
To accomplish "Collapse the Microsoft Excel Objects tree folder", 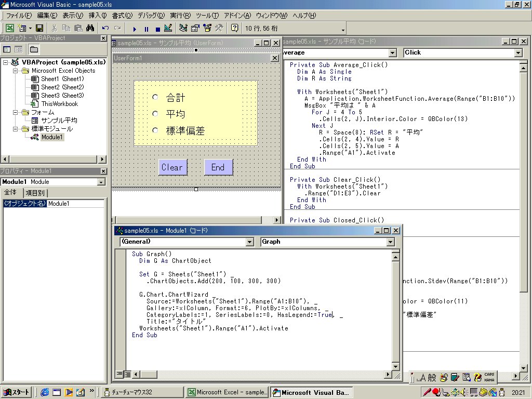I will coord(15,71).
